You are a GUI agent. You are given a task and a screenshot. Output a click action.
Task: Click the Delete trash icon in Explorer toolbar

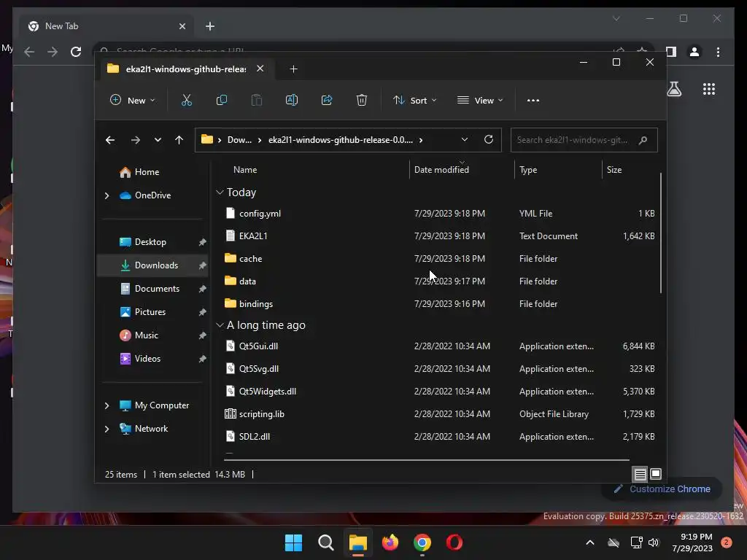point(362,100)
